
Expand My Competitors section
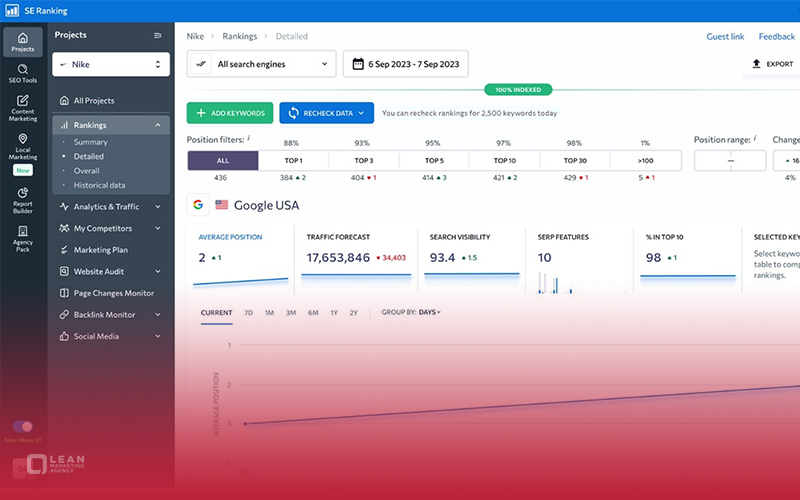[x=158, y=228]
